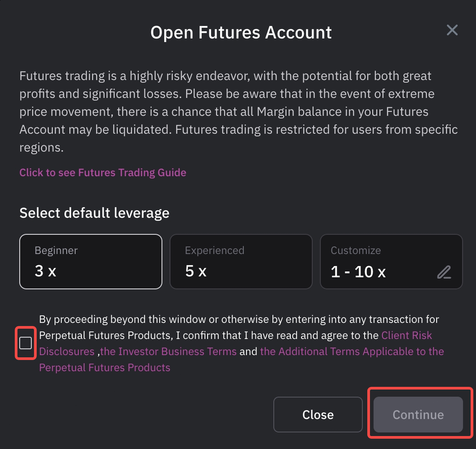The image size is (476, 449).
Task: Click the pencil edit icon in Customize
Action: click(444, 272)
